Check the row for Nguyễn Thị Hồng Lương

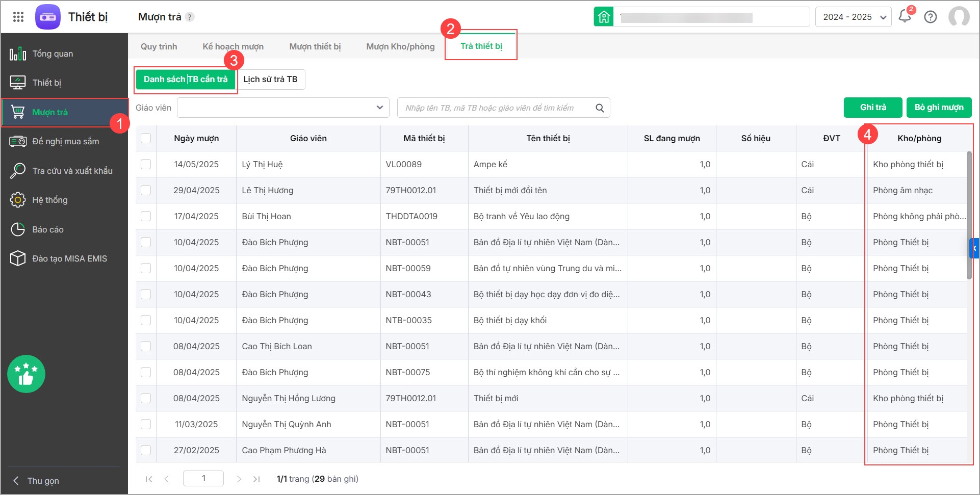(146, 398)
